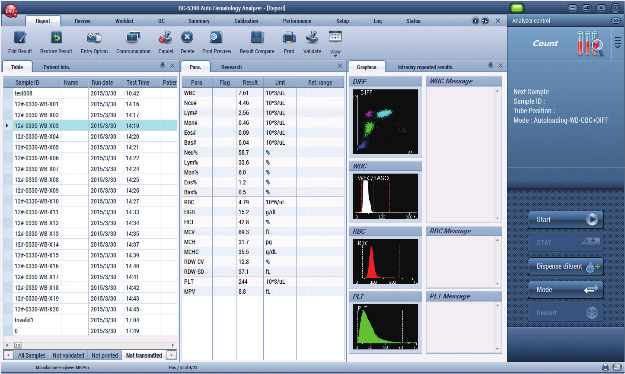This screenshot has height=374, width=625.
Task: Click the Cancel stamp icon
Action: (165, 38)
